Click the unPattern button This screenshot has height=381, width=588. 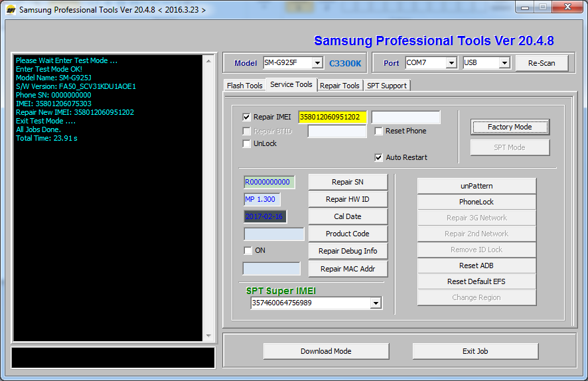coord(477,186)
